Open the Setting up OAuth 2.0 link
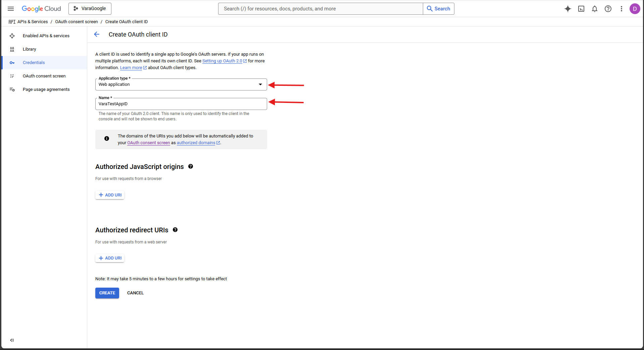Screen dimensions: 644x350 (222, 61)
